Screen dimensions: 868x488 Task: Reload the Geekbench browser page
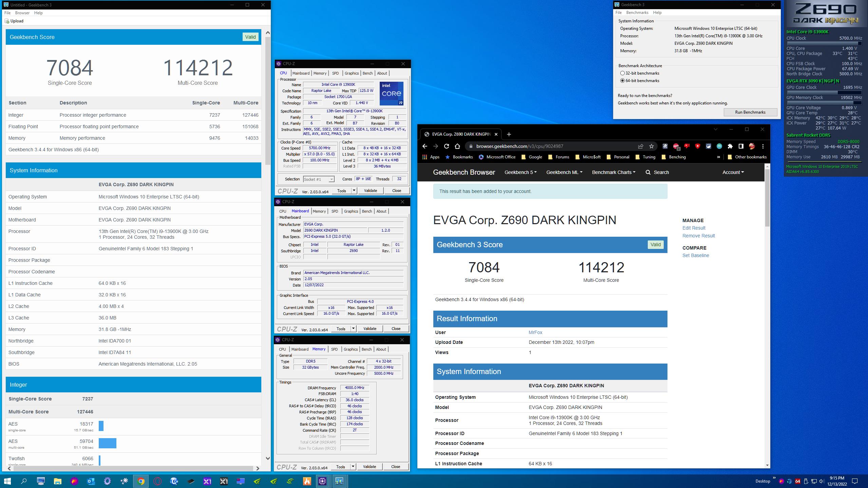click(x=447, y=146)
